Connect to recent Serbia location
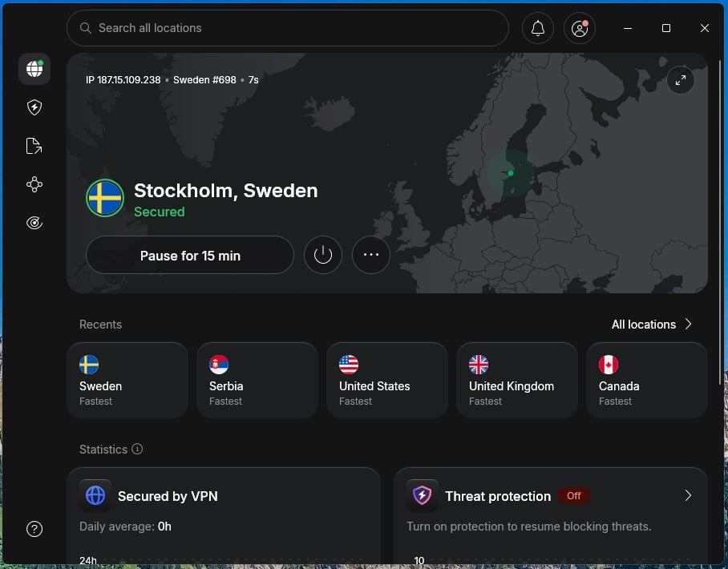The width and height of the screenshot is (728, 569). (257, 380)
